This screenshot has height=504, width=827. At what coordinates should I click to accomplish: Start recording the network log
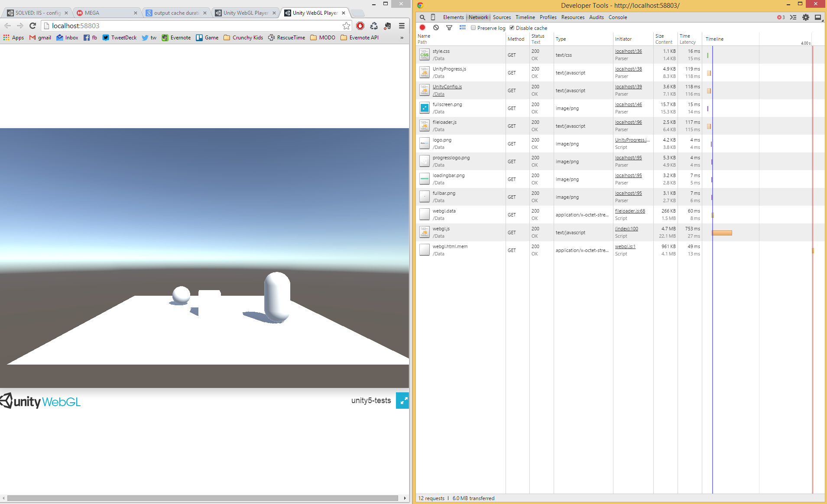pyautogui.click(x=422, y=28)
